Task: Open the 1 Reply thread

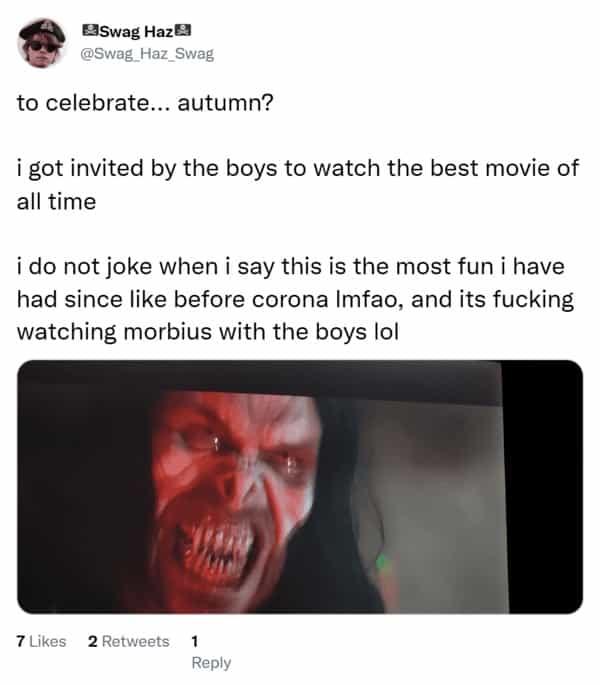Action: tap(211, 652)
